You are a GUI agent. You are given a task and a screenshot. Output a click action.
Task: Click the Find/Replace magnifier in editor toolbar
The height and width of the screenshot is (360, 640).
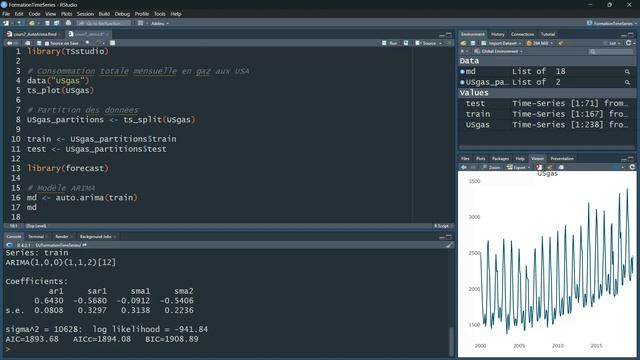87,43
